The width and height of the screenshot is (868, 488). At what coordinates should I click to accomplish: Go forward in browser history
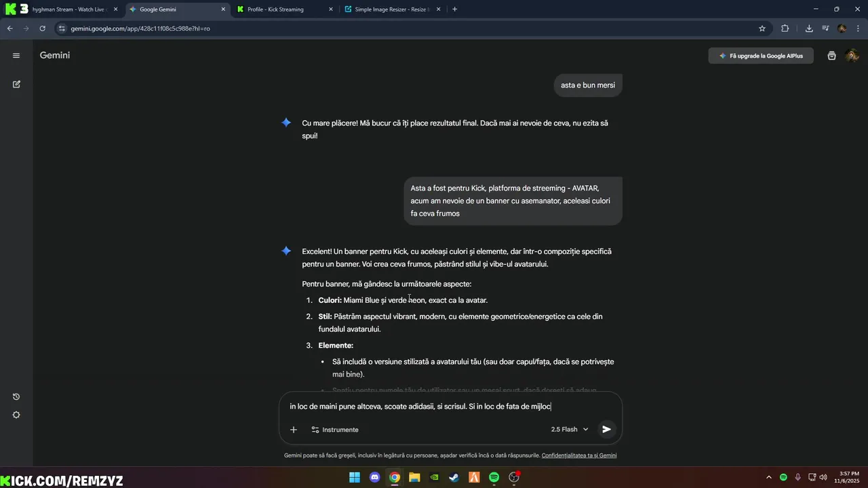(26, 28)
